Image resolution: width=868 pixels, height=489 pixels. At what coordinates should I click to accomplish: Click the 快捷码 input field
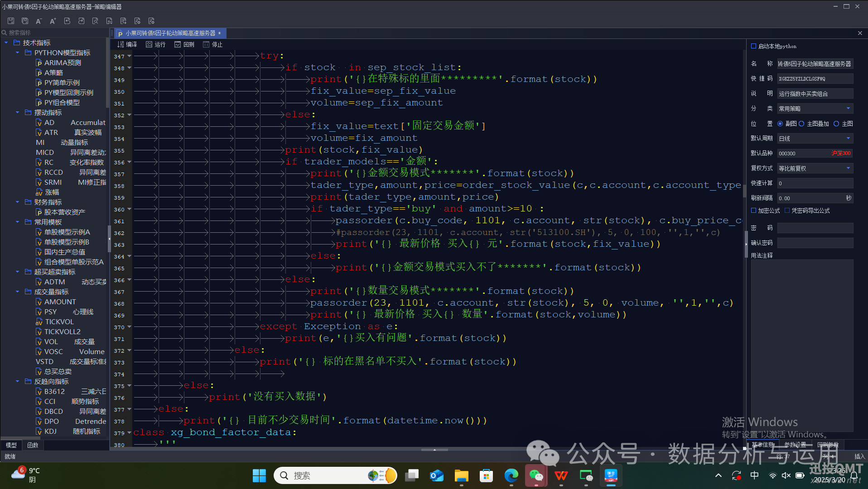pos(815,79)
